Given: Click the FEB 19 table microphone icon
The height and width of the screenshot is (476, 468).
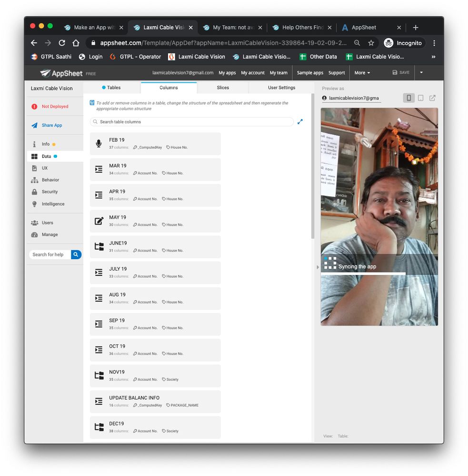Looking at the screenshot, I should tap(99, 143).
